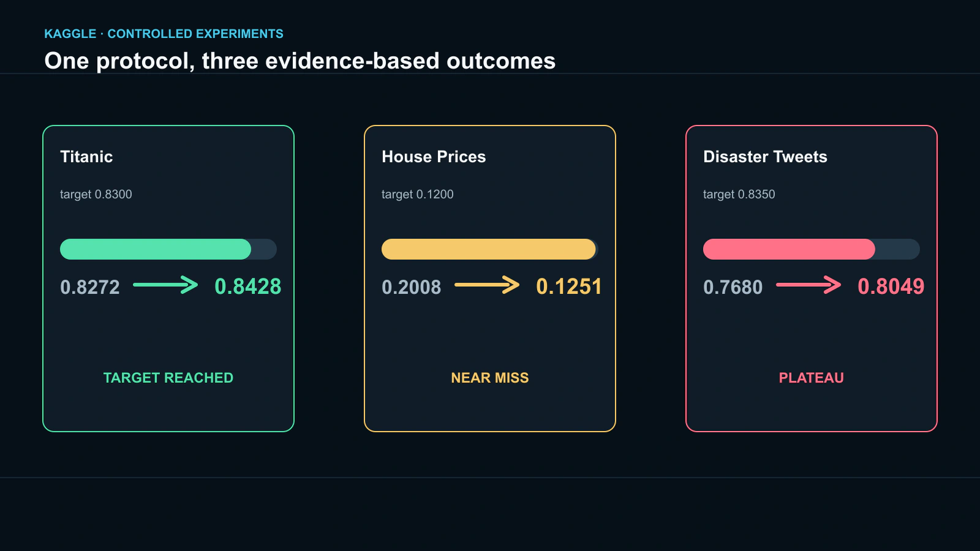The width and height of the screenshot is (980, 551).
Task: Click the Titanic baseline score 0.8272
Action: pos(90,287)
